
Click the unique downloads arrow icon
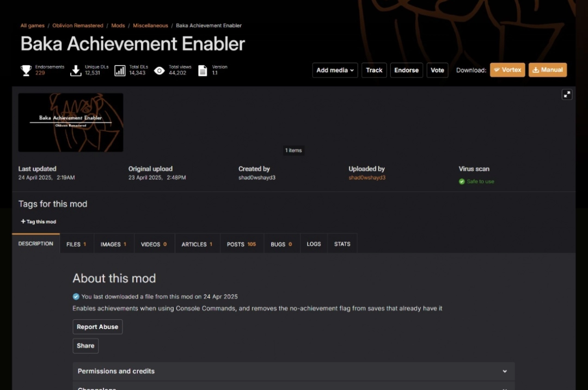click(76, 70)
